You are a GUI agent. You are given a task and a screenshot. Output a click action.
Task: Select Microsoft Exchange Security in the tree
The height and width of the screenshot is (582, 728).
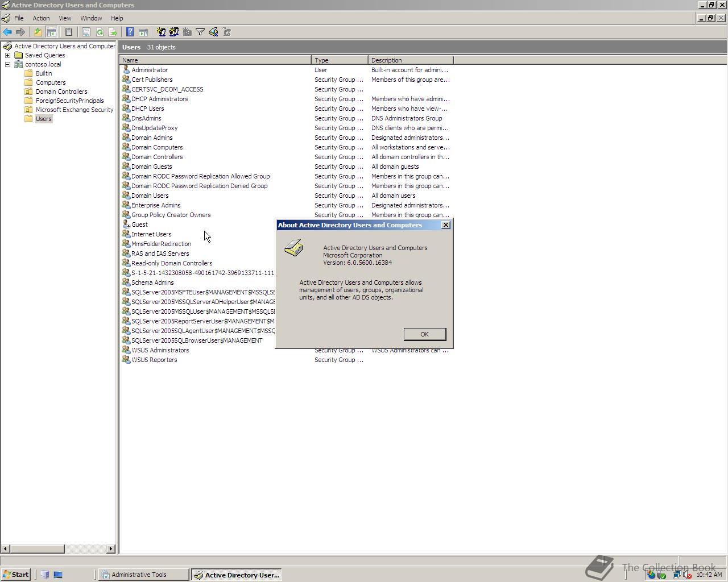tap(75, 110)
